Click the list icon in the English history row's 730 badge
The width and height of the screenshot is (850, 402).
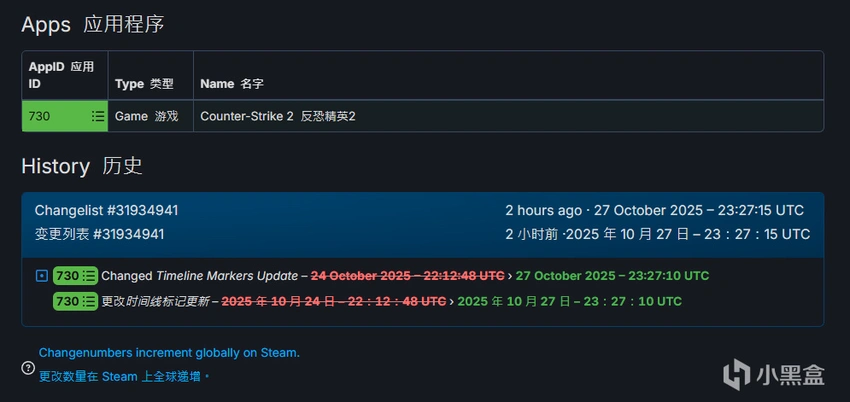(89, 276)
